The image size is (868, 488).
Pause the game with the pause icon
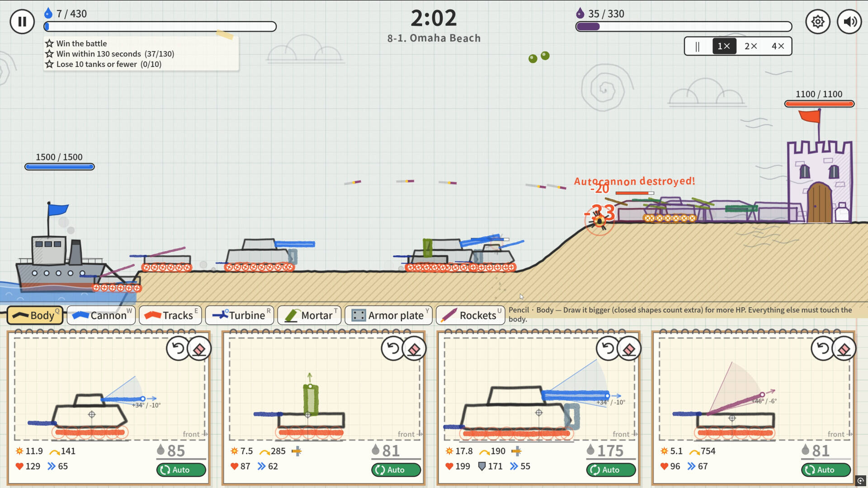coord(22,22)
